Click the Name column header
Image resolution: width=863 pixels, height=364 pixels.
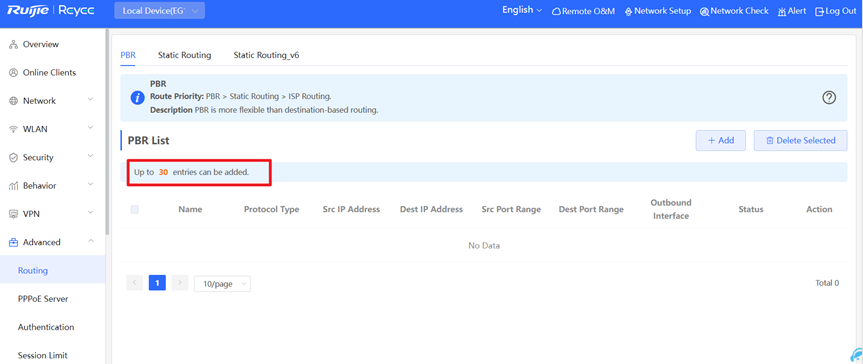click(x=190, y=209)
